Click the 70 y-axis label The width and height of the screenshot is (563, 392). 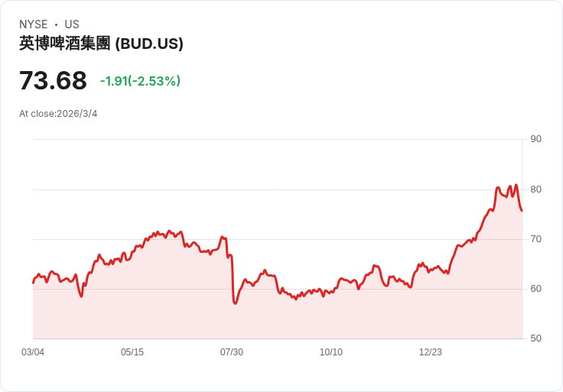tap(535, 239)
